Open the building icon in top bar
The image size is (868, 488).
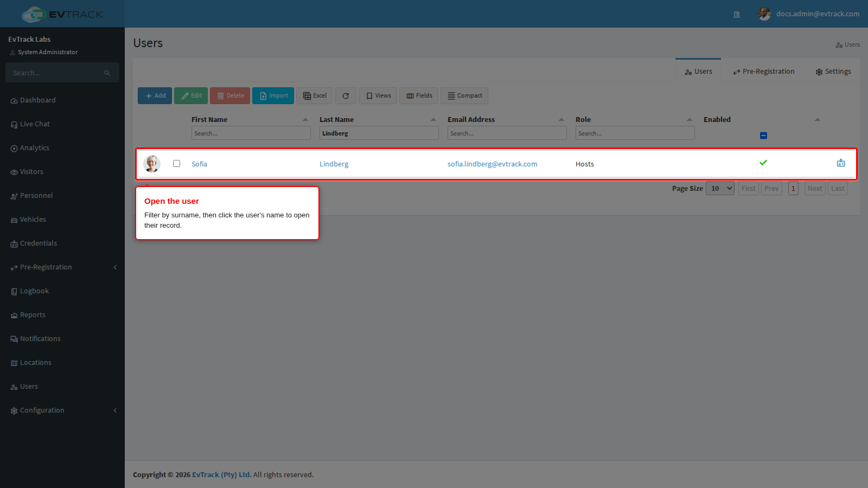click(x=737, y=15)
